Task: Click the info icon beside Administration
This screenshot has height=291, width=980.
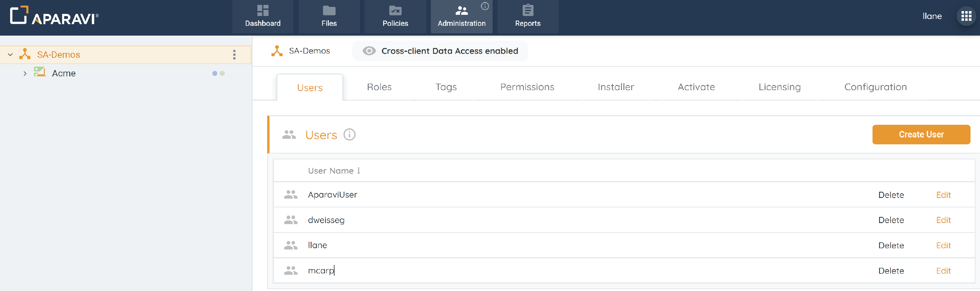Action: click(x=485, y=6)
